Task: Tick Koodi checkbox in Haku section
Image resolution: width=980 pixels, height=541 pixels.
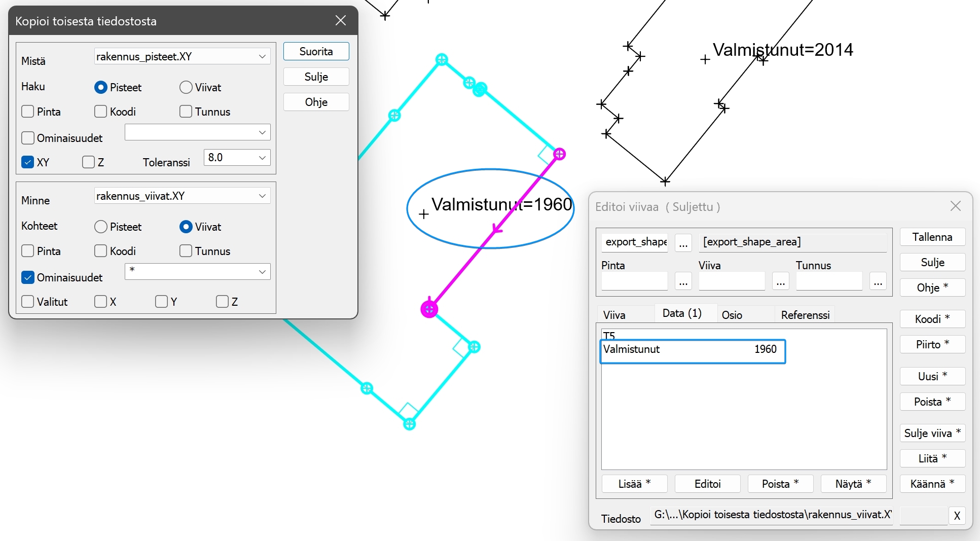Action: pyautogui.click(x=101, y=112)
